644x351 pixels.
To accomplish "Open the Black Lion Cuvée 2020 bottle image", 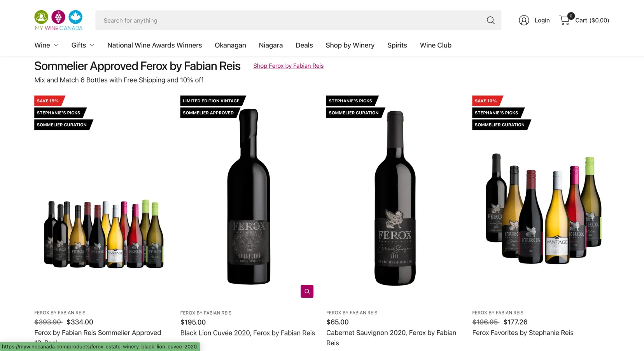I will (249, 197).
